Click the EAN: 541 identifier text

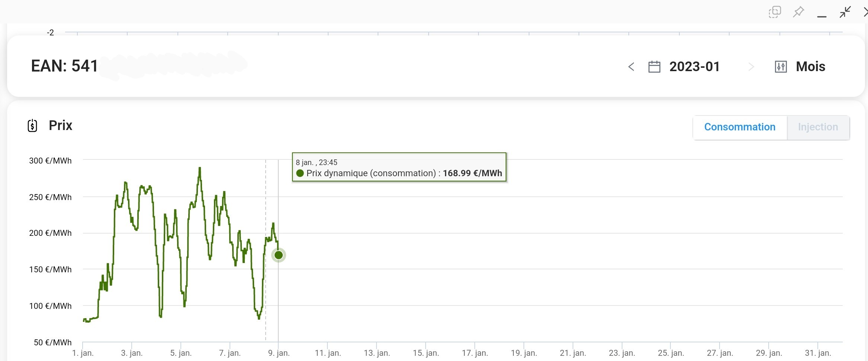pyautogui.click(x=64, y=66)
